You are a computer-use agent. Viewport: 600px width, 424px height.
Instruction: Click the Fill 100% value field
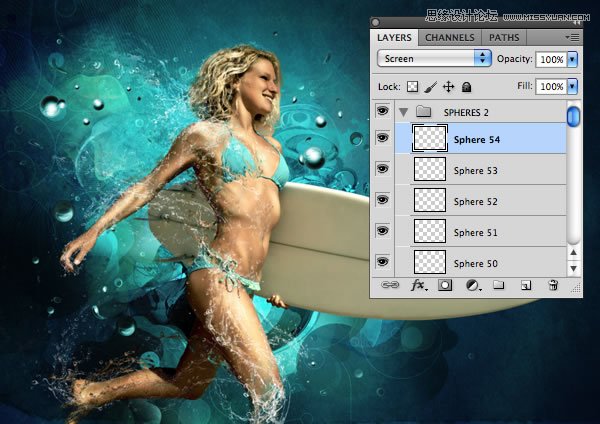tap(551, 86)
